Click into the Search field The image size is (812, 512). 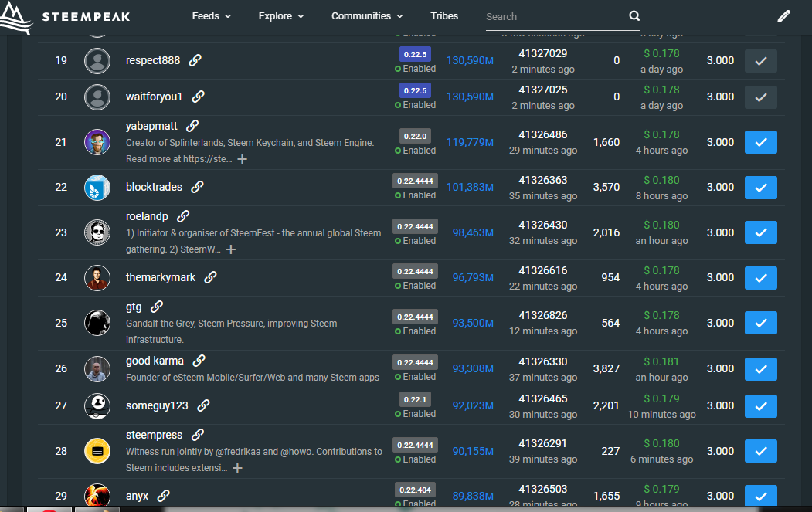pos(552,16)
